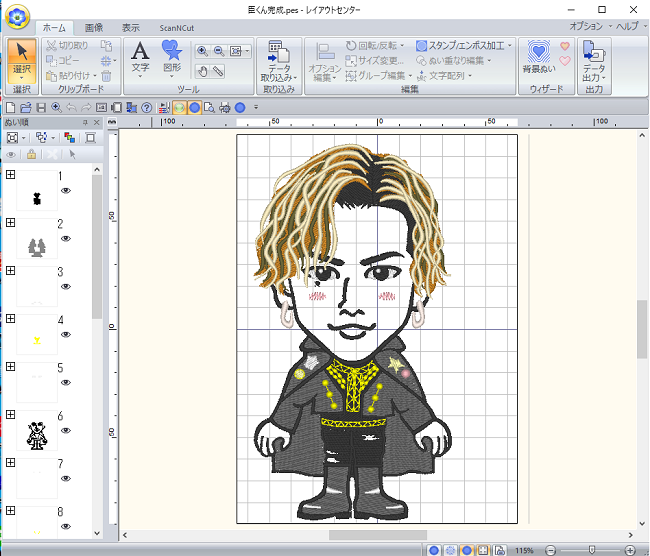Open file via folder icon in quick toolbar
This screenshot has height=556, width=650.
coord(25,107)
